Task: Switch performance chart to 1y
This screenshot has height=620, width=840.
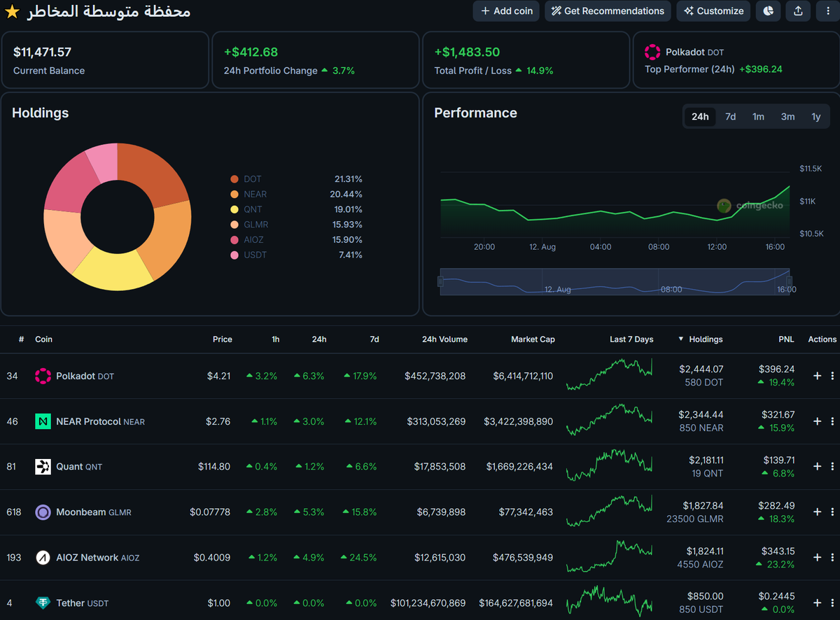Action: pyautogui.click(x=816, y=117)
